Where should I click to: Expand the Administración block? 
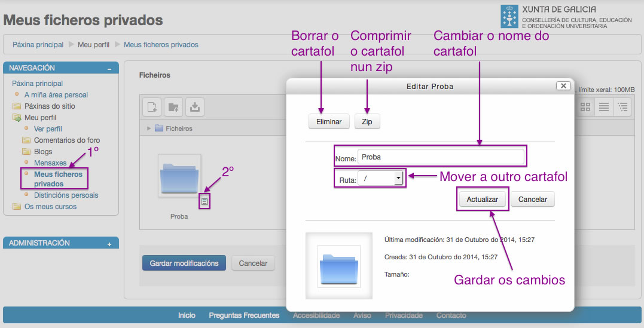click(x=109, y=244)
